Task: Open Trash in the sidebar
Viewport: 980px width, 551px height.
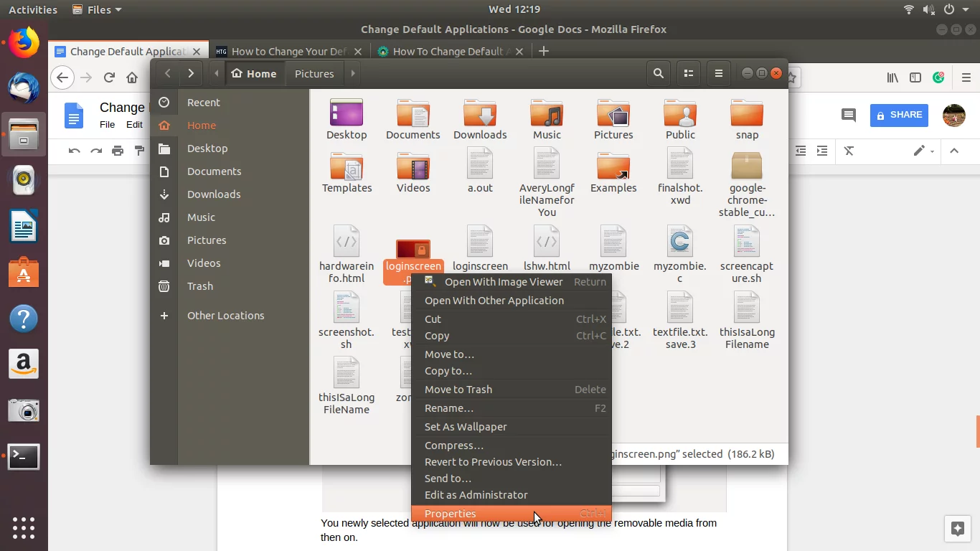Action: point(200,286)
